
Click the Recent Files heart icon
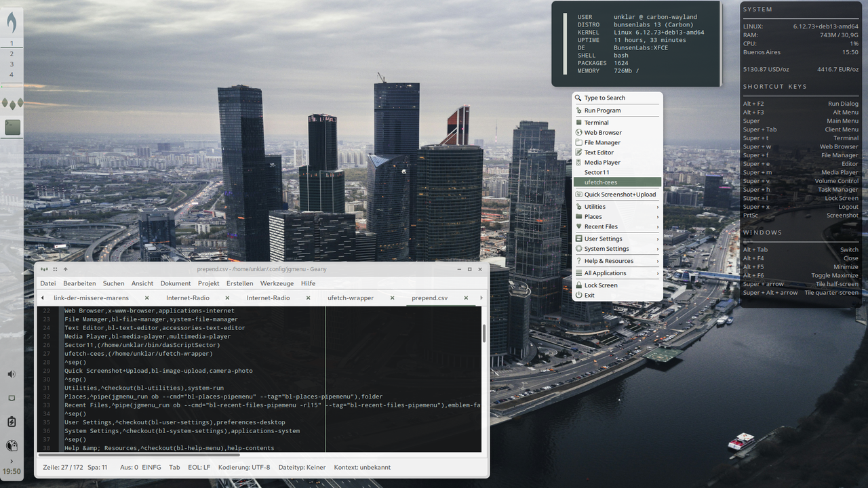click(578, 226)
